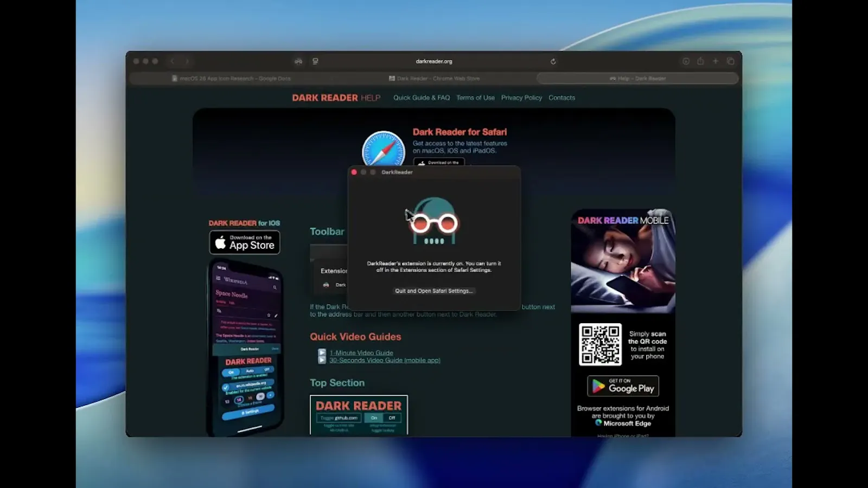Open Privacy Policy link
Viewport: 868px width, 488px height.
[x=521, y=98]
